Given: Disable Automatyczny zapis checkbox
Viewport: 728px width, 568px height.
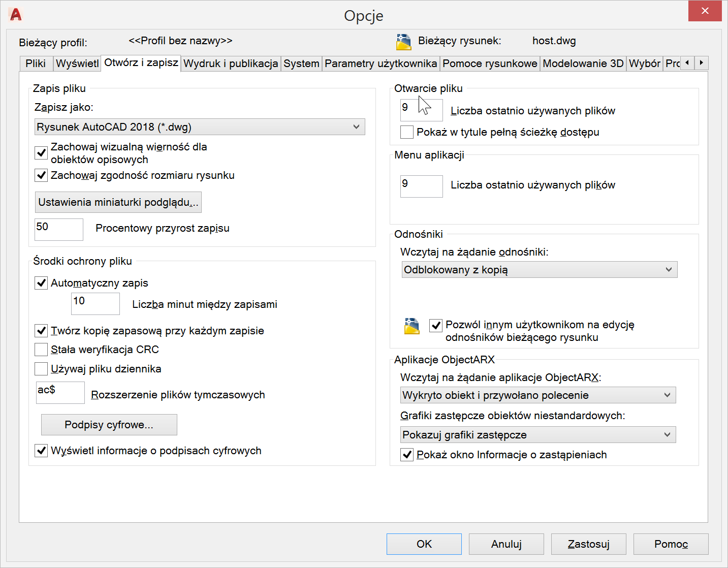Looking at the screenshot, I should (x=41, y=283).
